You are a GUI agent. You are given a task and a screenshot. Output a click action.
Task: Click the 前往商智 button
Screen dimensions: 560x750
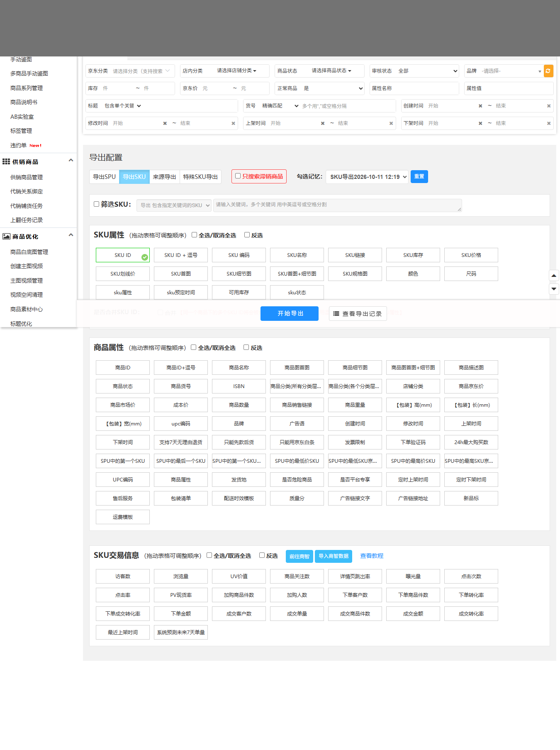click(x=299, y=556)
